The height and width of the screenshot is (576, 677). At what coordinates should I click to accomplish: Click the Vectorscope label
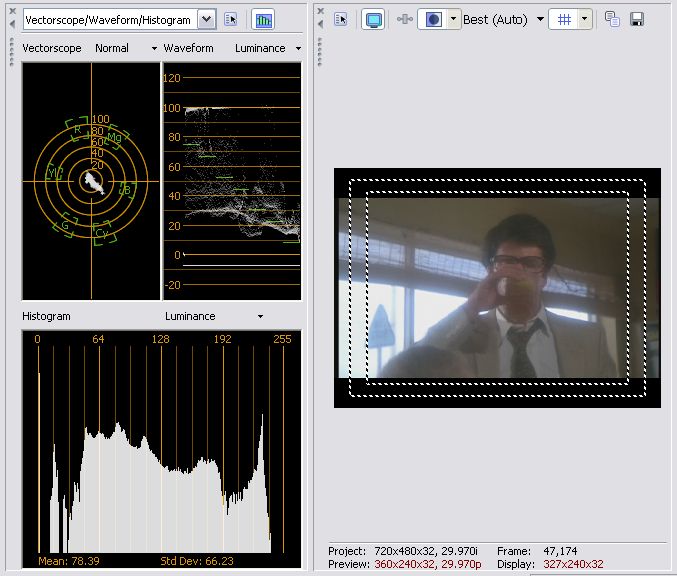tap(52, 48)
